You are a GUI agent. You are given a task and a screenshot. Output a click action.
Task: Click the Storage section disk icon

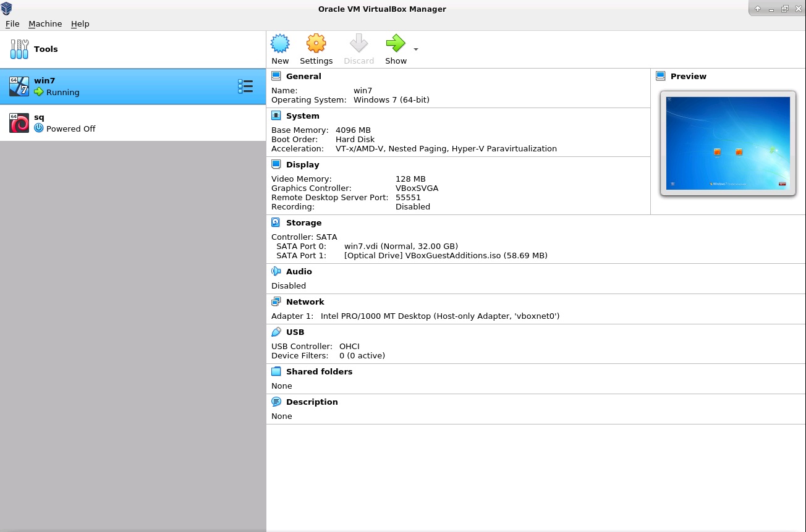tap(276, 222)
